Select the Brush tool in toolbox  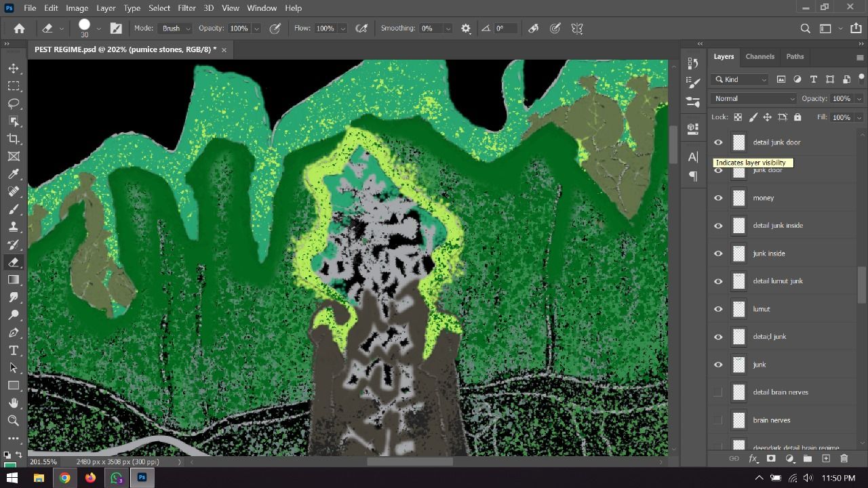(14, 209)
